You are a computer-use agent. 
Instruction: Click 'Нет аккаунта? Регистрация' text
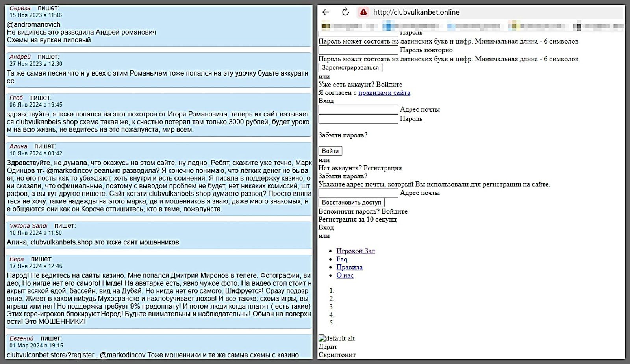click(x=360, y=168)
